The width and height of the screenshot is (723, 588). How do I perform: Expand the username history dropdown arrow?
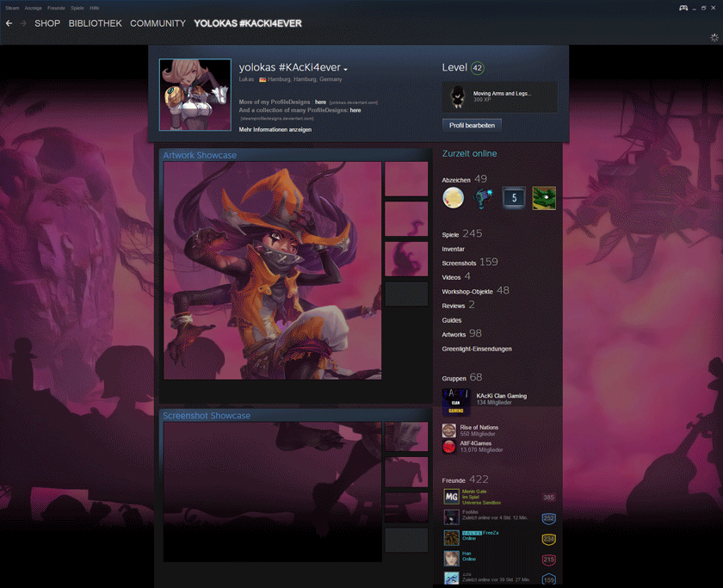(x=345, y=69)
